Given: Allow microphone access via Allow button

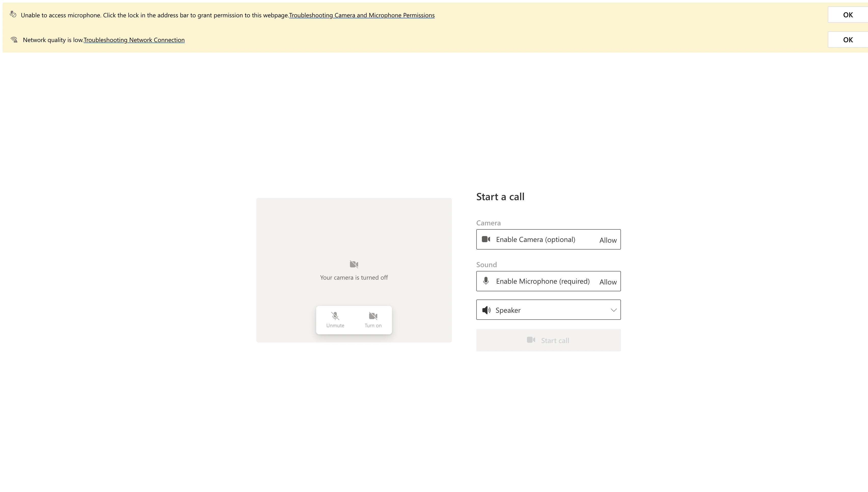Looking at the screenshot, I should [608, 282].
